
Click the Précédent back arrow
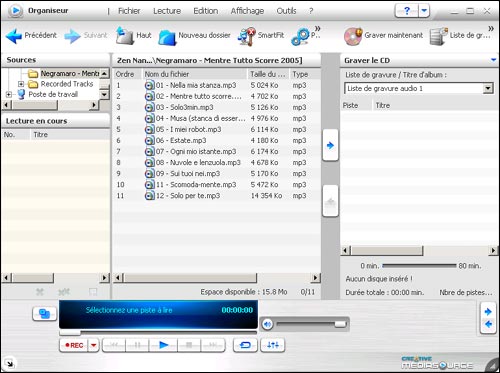click(x=14, y=36)
